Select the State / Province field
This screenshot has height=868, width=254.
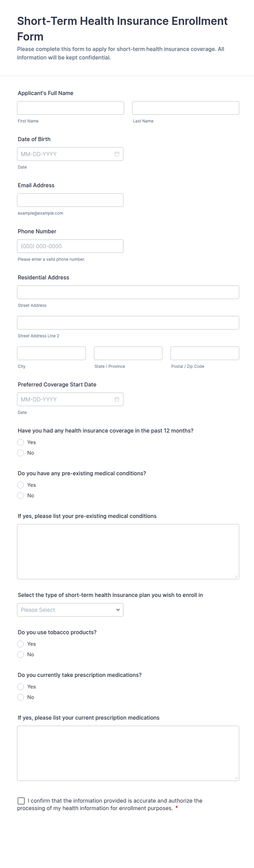(x=128, y=353)
